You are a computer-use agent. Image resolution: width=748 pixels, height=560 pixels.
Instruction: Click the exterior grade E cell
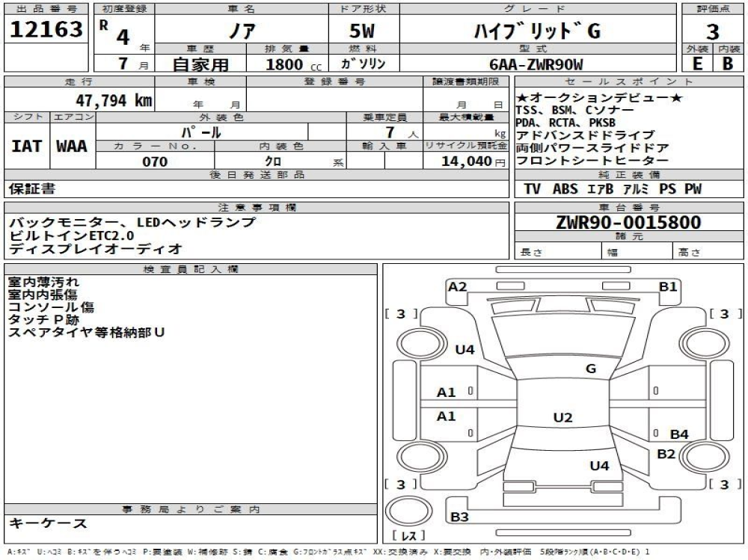(x=696, y=64)
